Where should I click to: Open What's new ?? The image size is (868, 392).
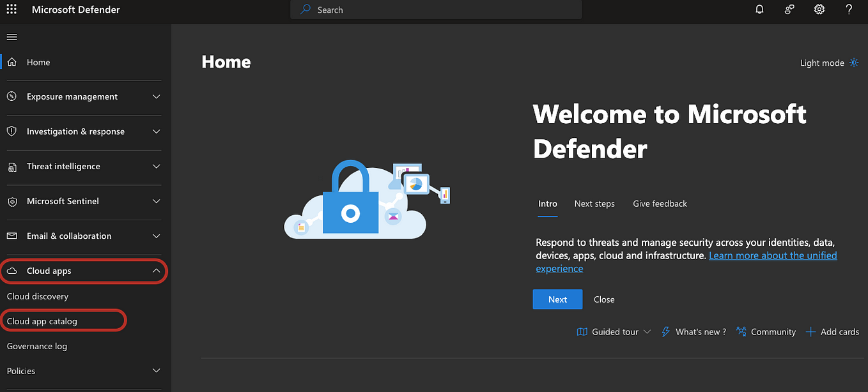pyautogui.click(x=701, y=332)
